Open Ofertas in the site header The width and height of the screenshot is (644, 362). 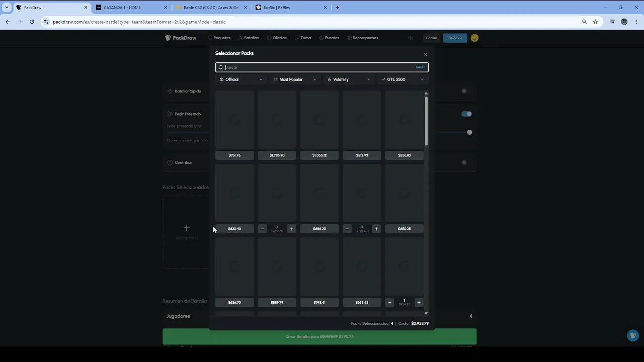pyautogui.click(x=277, y=38)
